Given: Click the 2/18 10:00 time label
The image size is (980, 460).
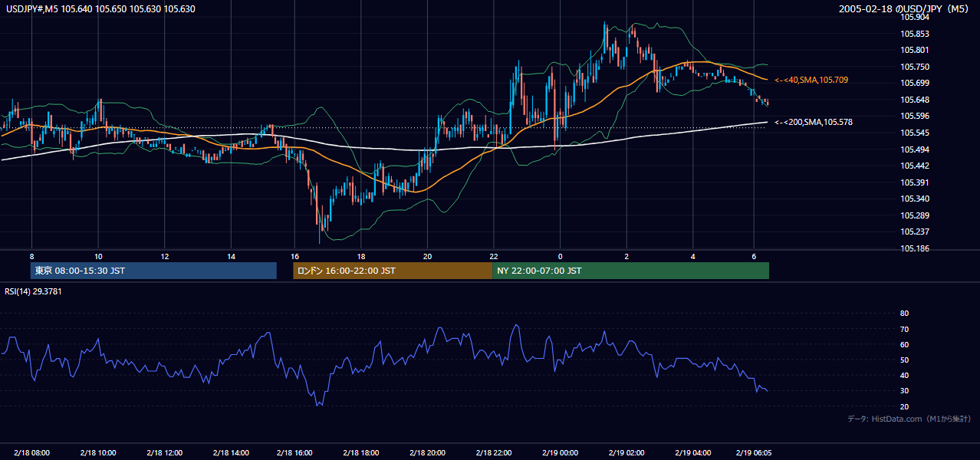Looking at the screenshot, I should (97, 452).
